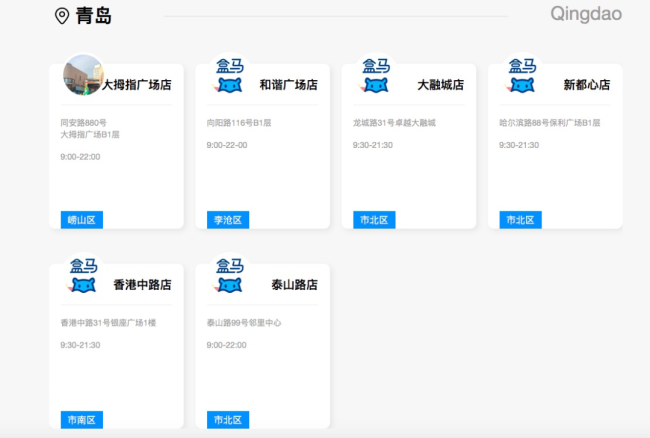
Task: Click the location pin icon beside 青岛
Action: pyautogui.click(x=62, y=16)
